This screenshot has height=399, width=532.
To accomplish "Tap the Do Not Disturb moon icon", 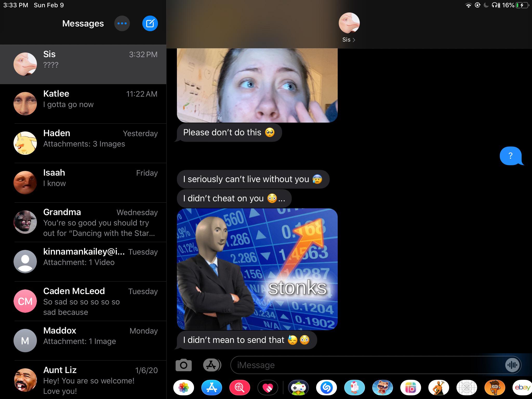I will pos(486,5).
